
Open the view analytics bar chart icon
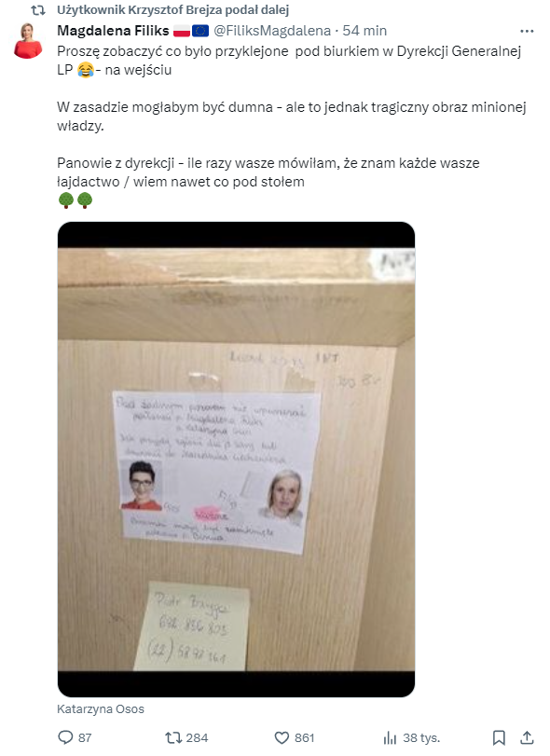(390, 737)
